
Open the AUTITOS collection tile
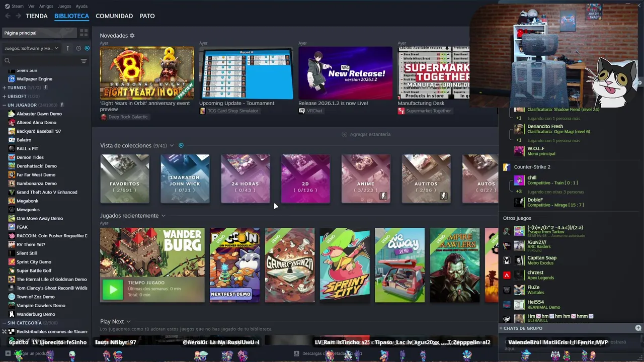click(426, 178)
